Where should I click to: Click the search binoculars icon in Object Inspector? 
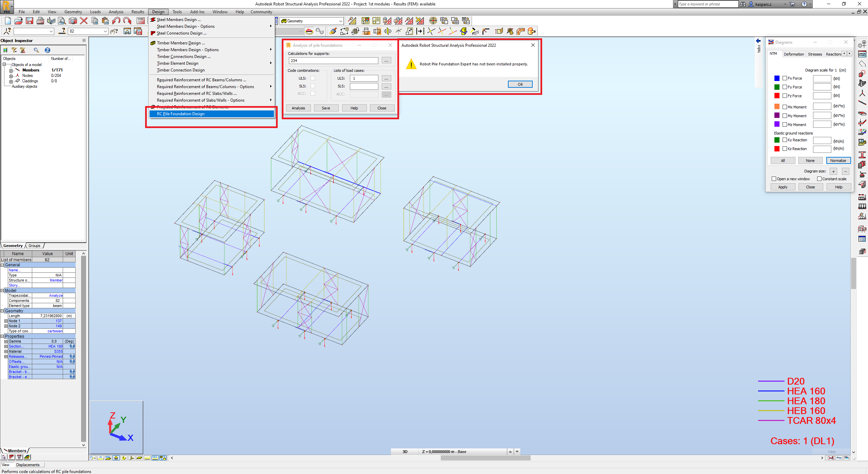pos(36,50)
